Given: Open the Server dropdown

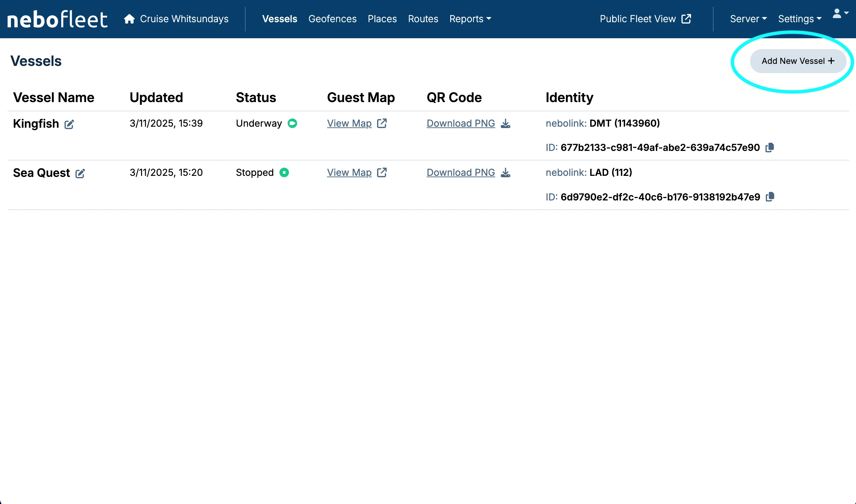Looking at the screenshot, I should click(748, 19).
